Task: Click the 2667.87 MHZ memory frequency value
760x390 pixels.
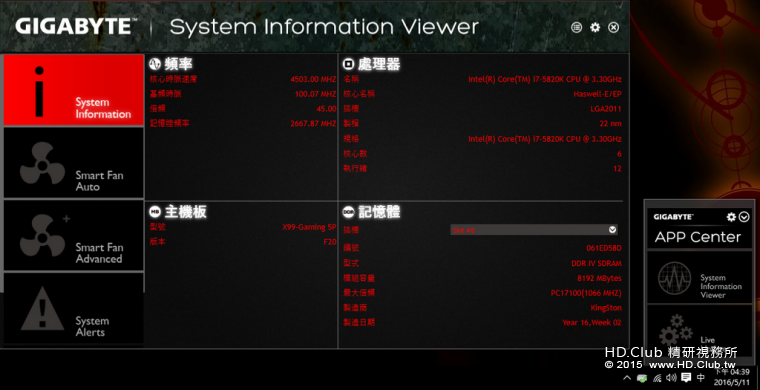Action: 313,124
